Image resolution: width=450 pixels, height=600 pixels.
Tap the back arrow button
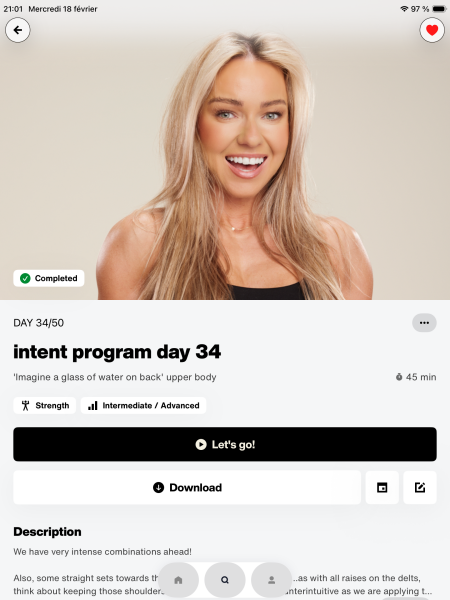18,30
